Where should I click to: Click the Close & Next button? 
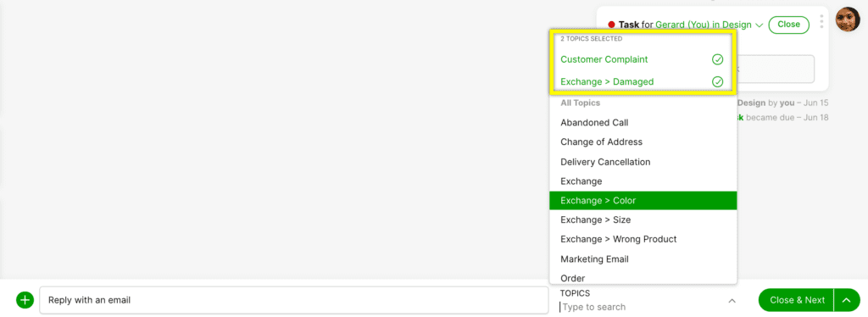point(797,300)
